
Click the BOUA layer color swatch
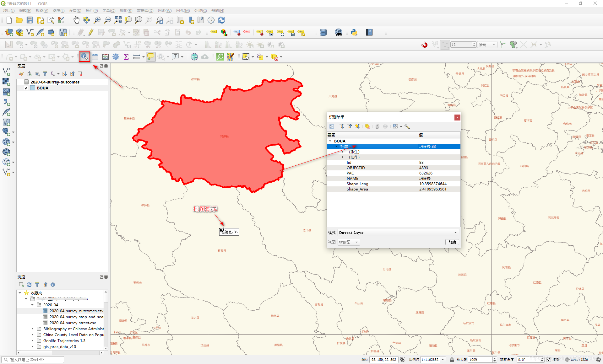point(33,88)
